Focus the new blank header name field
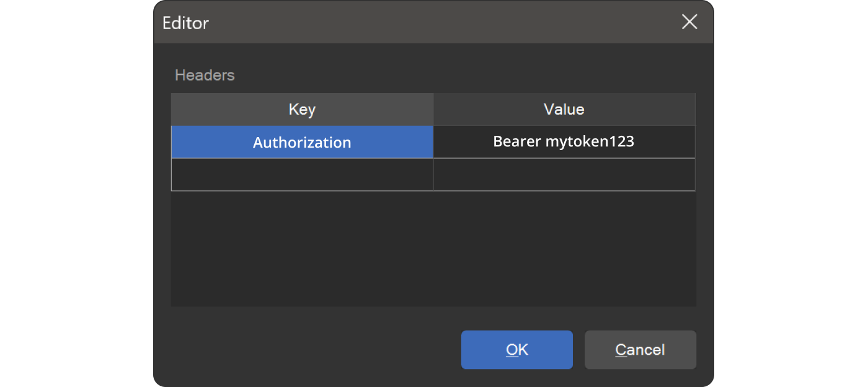Image resolution: width=868 pixels, height=387 pixels. 302,175
